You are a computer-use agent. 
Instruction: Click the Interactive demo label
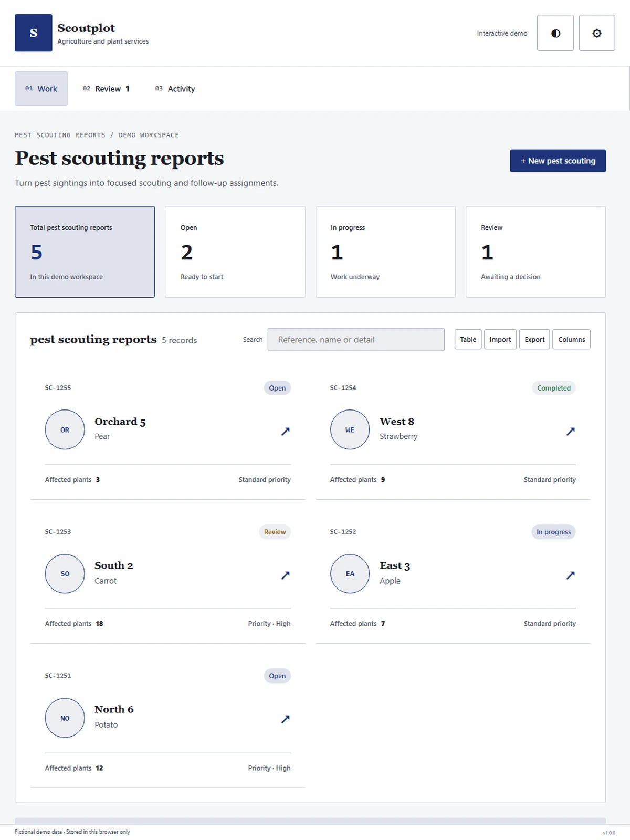coord(502,33)
